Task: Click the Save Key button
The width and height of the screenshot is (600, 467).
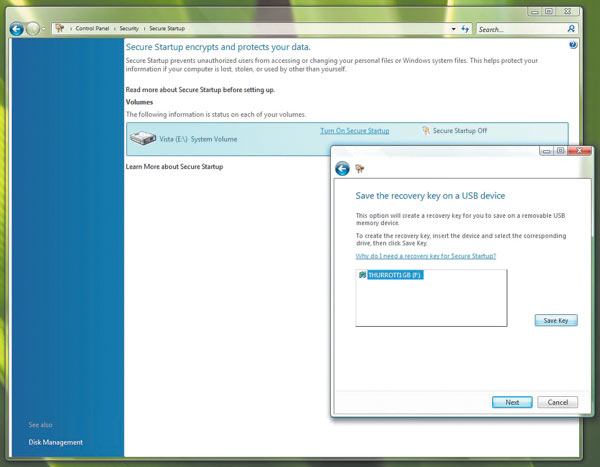Action: point(556,320)
